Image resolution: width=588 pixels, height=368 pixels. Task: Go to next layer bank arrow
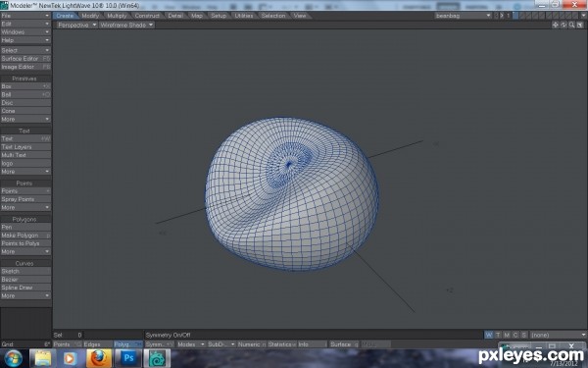pyautogui.click(x=502, y=16)
